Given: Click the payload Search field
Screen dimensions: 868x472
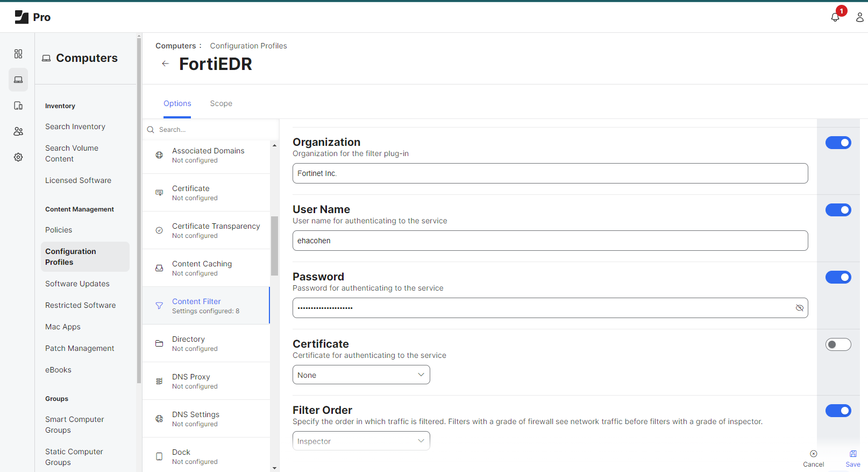Looking at the screenshot, I should coord(211,130).
